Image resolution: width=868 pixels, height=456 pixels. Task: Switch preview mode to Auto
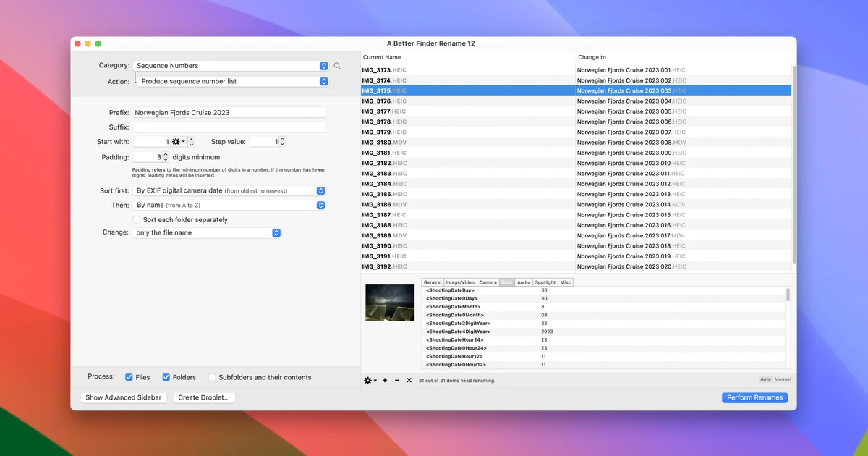[765, 379]
